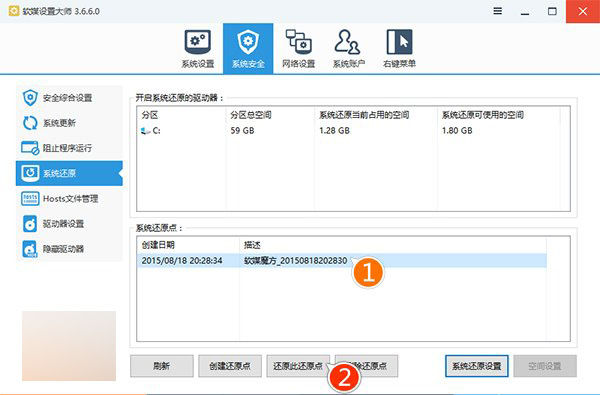Click the 分区总空间 column header
Image resolution: width=600 pixels, height=395 pixels.
point(251,115)
